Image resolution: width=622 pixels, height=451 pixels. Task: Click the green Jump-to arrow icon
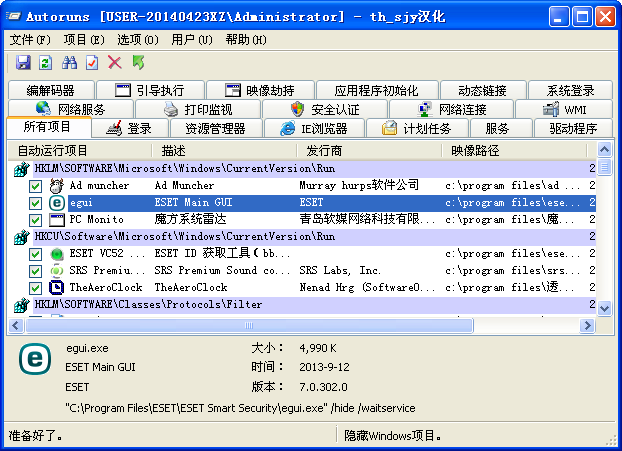(138, 63)
